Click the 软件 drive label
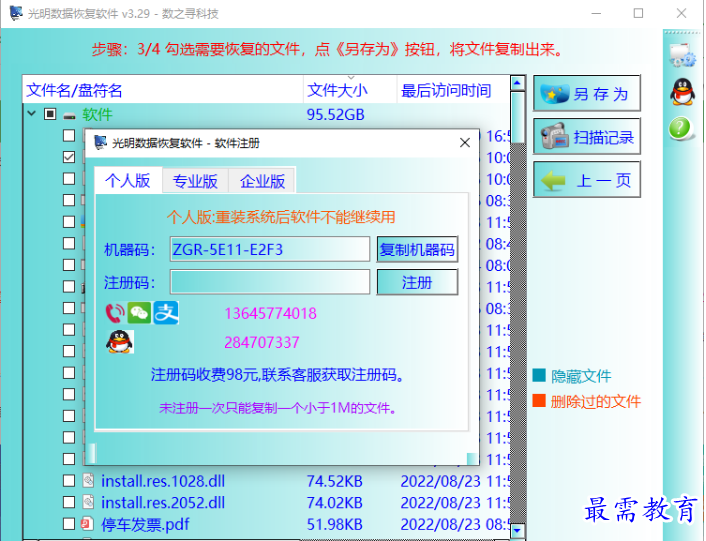The width and height of the screenshot is (706, 541). click(97, 114)
